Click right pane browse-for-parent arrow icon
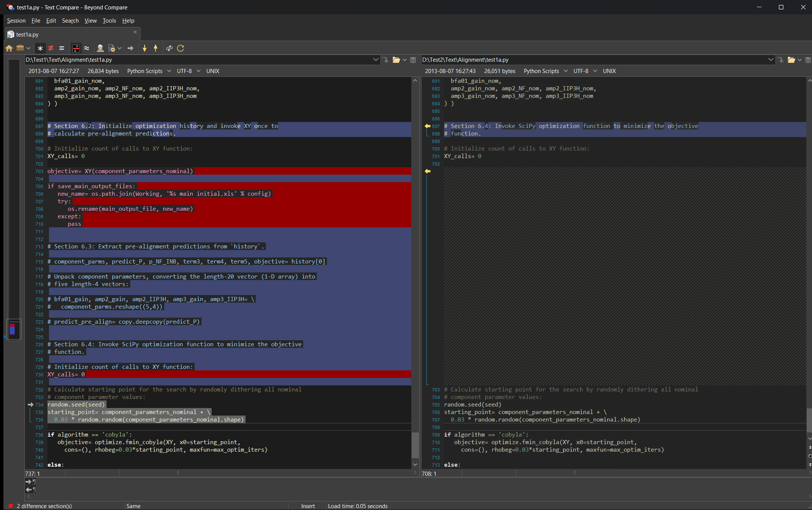Image resolution: width=812 pixels, height=510 pixels. 780,60
